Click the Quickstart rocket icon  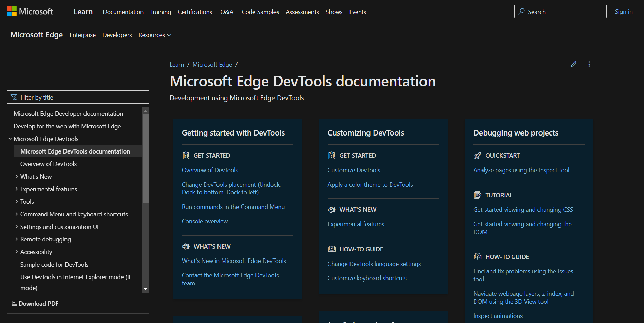pos(477,156)
